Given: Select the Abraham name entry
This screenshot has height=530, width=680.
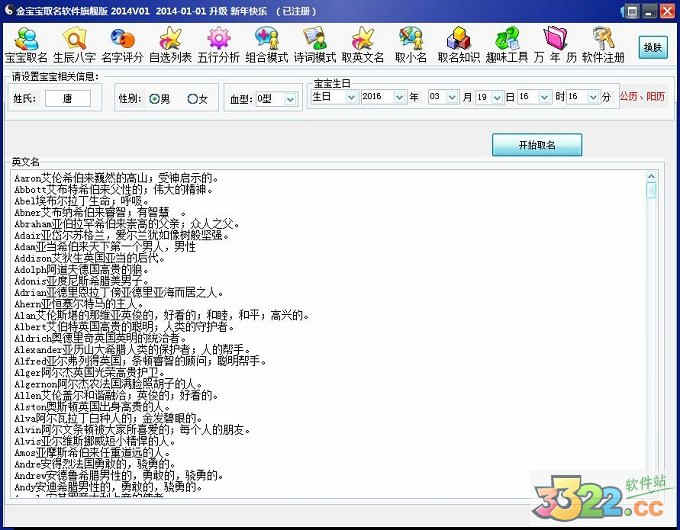Looking at the screenshot, I should click(127, 224).
